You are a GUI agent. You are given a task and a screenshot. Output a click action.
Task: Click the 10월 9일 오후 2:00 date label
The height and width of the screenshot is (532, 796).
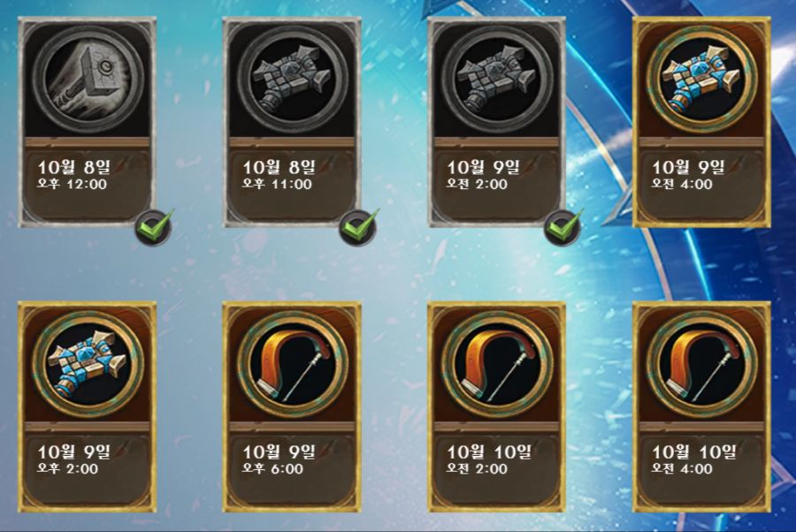pyautogui.click(x=74, y=459)
